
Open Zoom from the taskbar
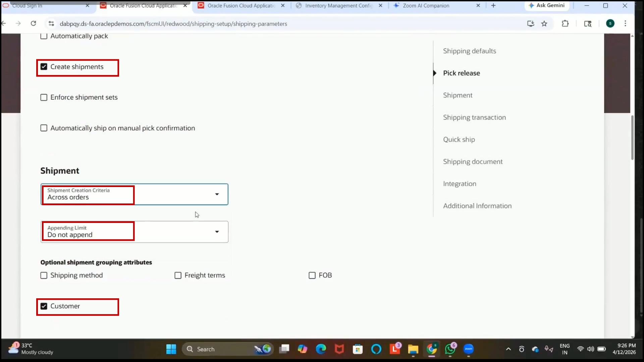pos(469,349)
